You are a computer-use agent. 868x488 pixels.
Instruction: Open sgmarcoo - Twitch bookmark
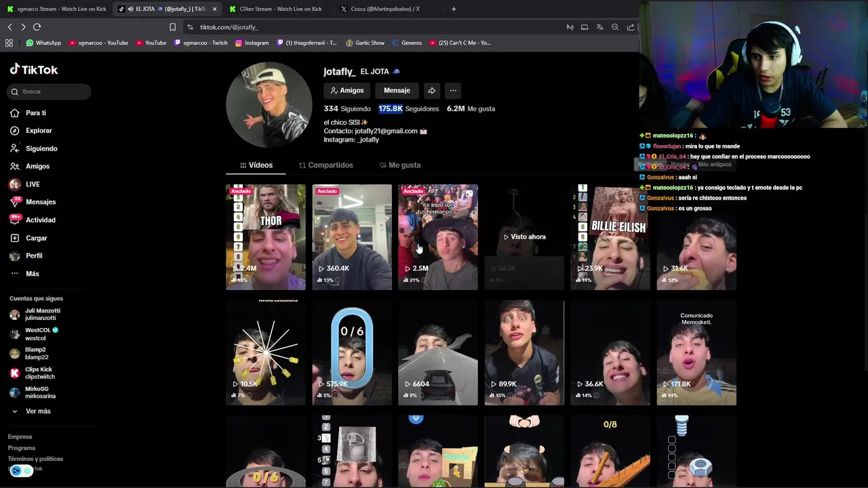pyautogui.click(x=201, y=43)
